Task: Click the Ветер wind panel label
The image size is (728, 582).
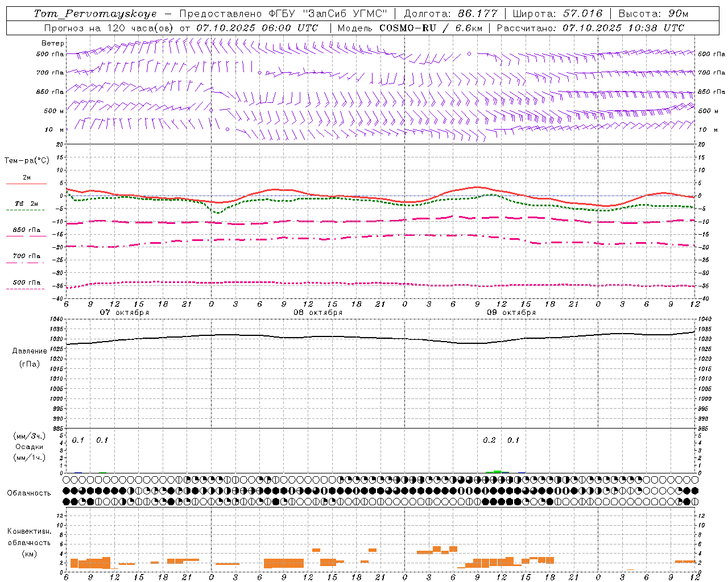Action: pyautogui.click(x=53, y=43)
